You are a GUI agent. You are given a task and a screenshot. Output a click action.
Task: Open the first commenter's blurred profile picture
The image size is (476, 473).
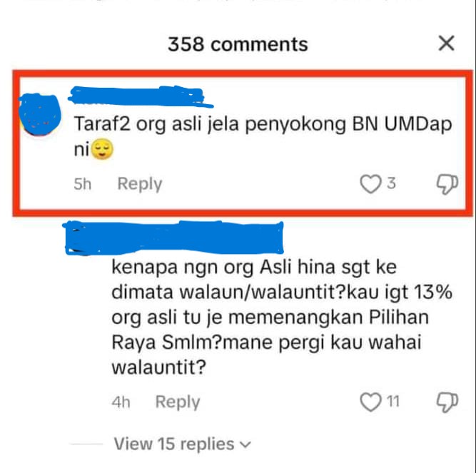pyautogui.click(x=40, y=115)
